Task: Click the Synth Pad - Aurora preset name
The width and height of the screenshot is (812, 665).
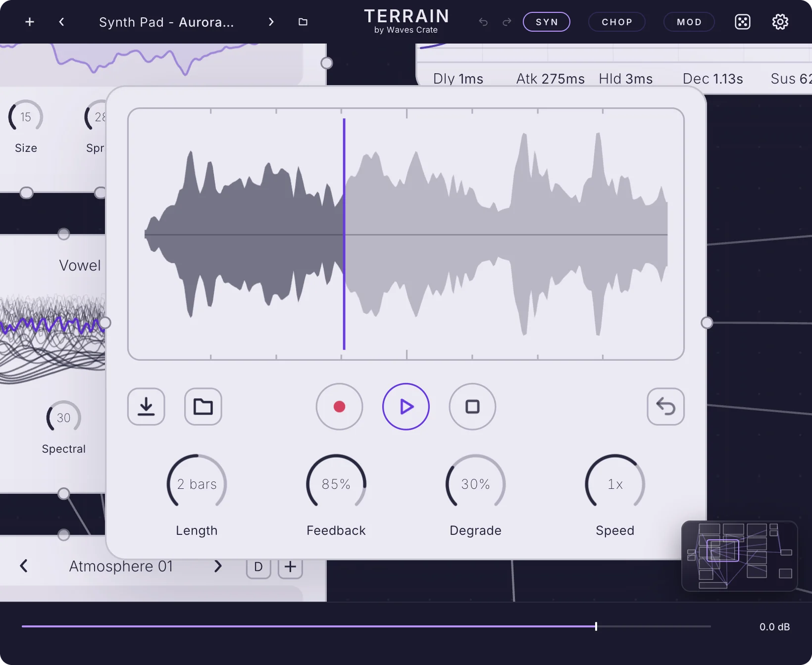Action: [x=166, y=22]
